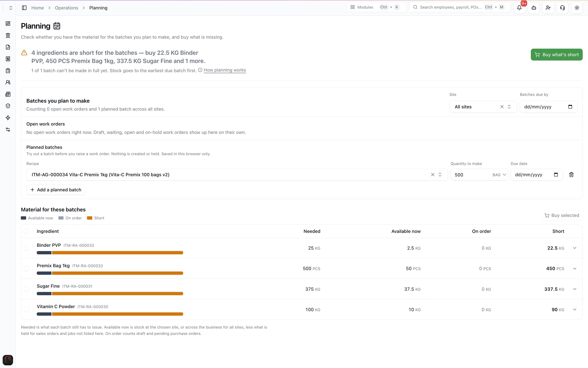Open the sliders settings icon in sidebar
This screenshot has width=588, height=368.
pos(8,129)
